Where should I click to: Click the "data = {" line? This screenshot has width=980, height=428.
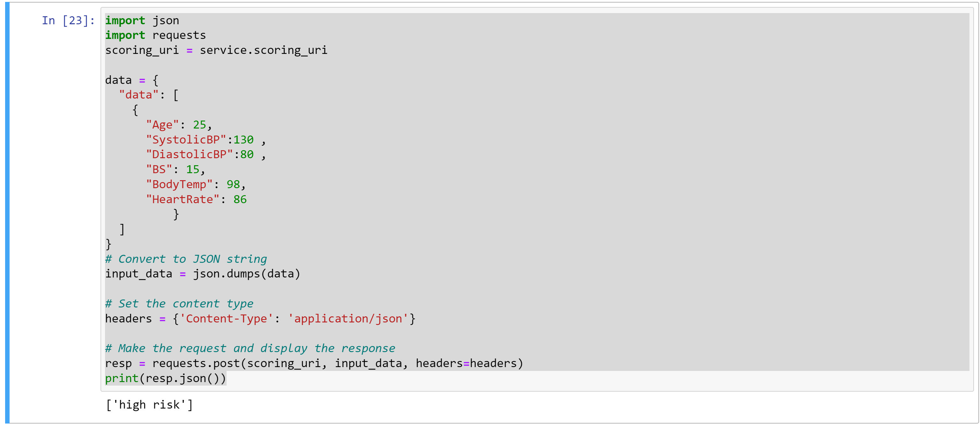[131, 80]
